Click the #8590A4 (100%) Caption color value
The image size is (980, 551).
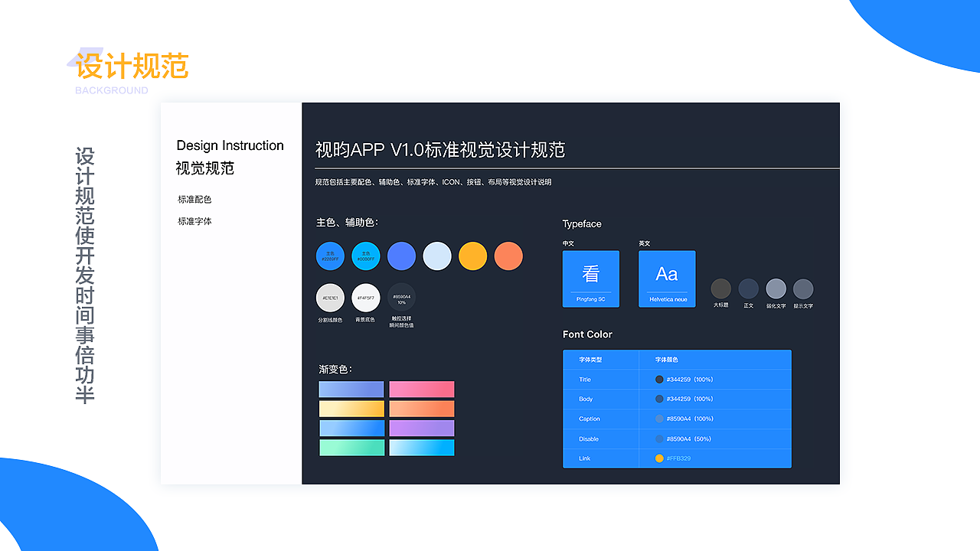(690, 419)
